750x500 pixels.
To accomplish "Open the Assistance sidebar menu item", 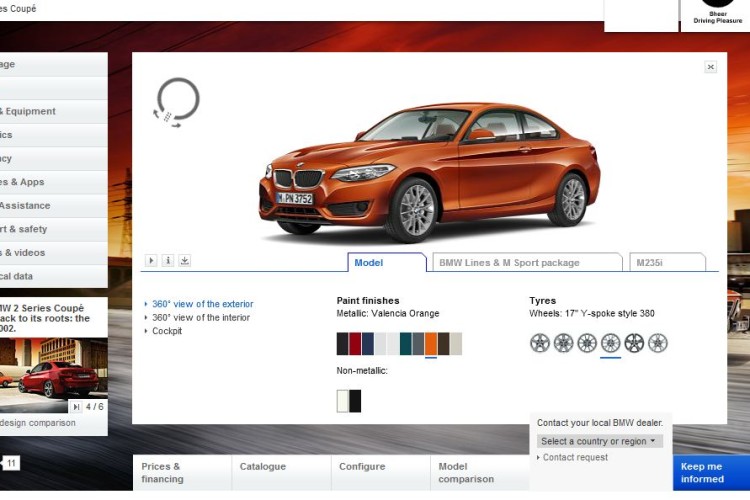I will (54, 206).
